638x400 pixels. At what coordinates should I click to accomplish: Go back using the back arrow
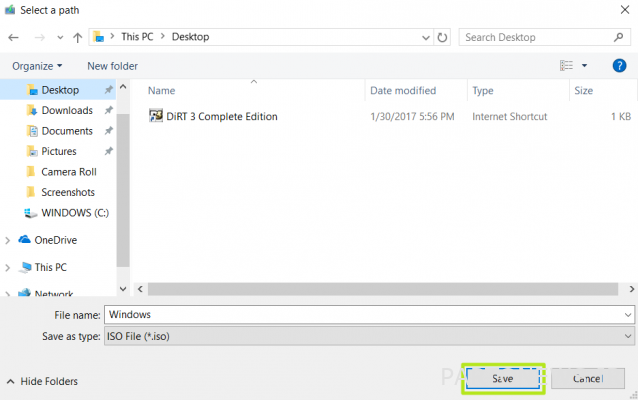(x=13, y=37)
